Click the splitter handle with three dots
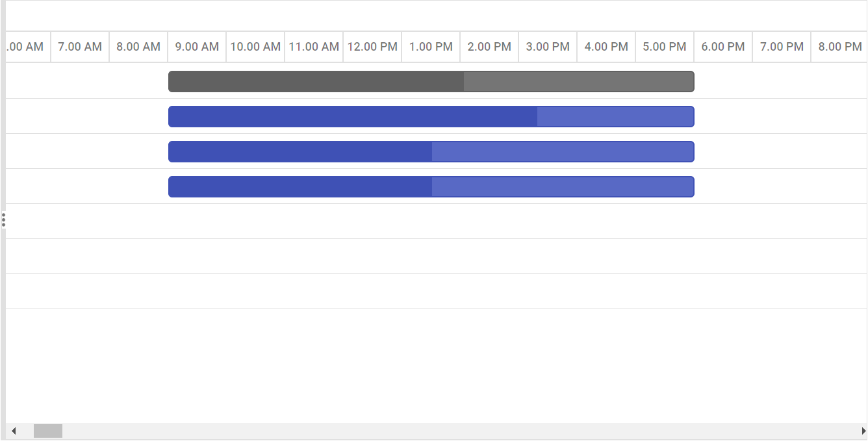This screenshot has width=868, height=441. click(x=3, y=220)
